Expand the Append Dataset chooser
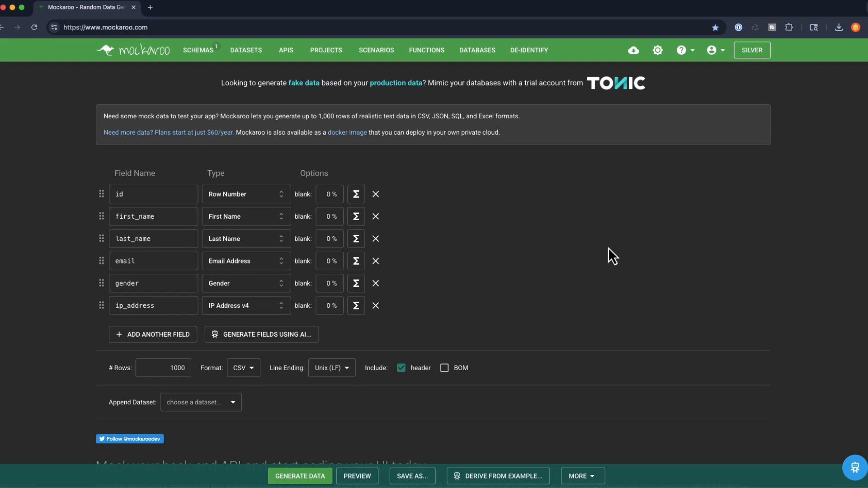Image resolution: width=868 pixels, height=488 pixels. pos(201,402)
